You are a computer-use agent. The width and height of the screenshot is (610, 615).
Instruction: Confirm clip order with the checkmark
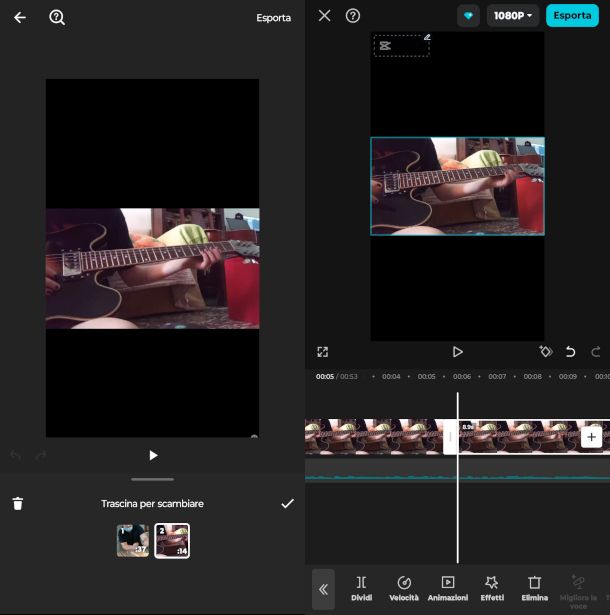(287, 504)
